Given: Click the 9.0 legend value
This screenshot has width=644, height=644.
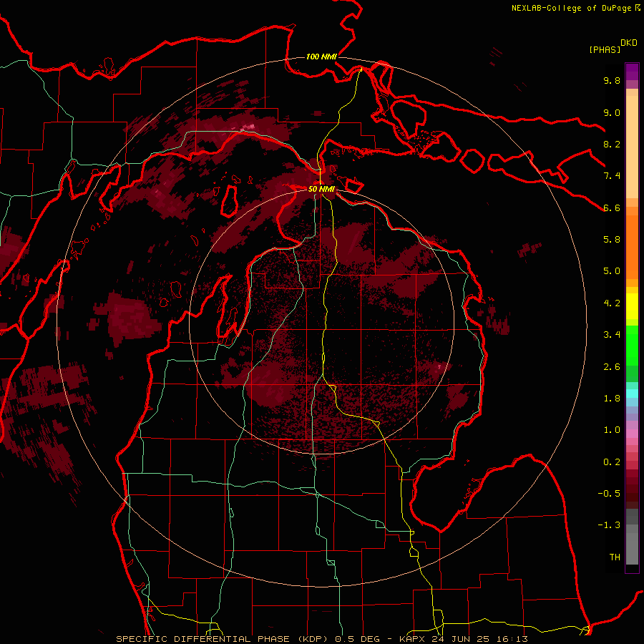Looking at the screenshot, I should pyautogui.click(x=612, y=112).
